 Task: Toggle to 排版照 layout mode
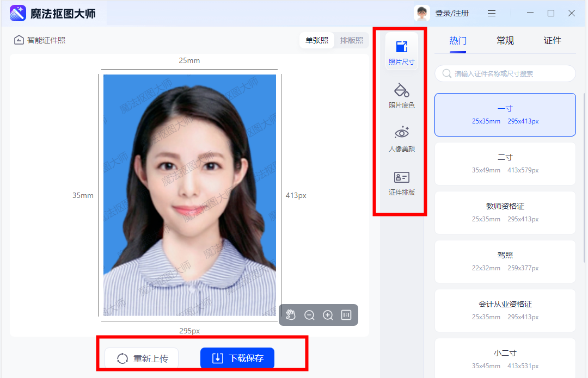[351, 40]
